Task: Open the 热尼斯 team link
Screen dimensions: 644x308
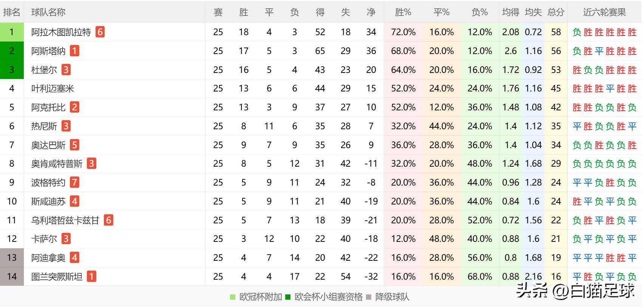Action: [x=44, y=126]
